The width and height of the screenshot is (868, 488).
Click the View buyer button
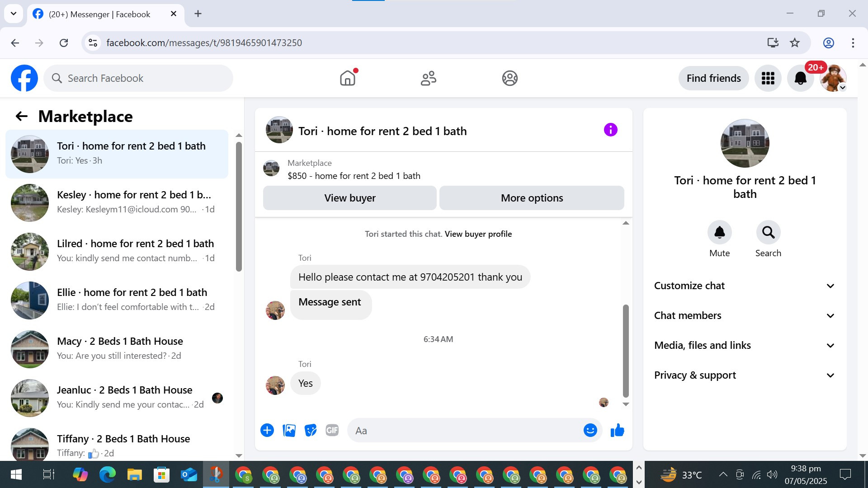tap(349, 198)
